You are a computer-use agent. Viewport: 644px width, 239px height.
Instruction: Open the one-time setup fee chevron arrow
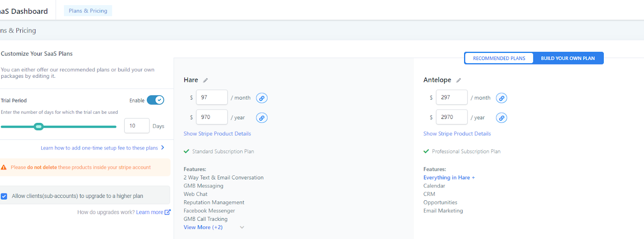pyautogui.click(x=163, y=148)
